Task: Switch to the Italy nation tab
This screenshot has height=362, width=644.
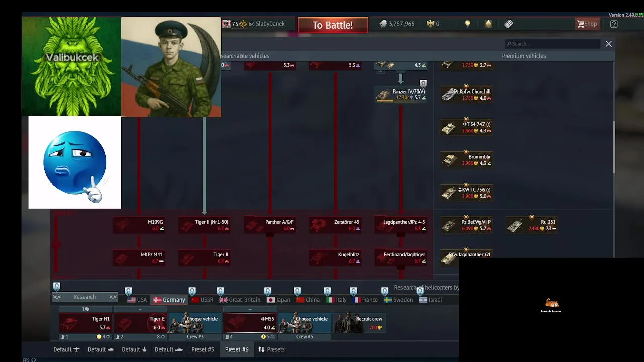Action: tap(337, 300)
